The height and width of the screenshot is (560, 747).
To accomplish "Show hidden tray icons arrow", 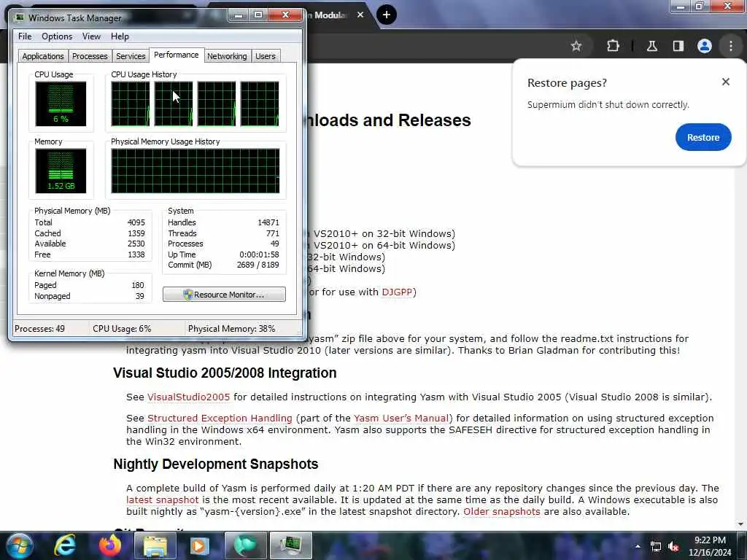I will pos(638,546).
